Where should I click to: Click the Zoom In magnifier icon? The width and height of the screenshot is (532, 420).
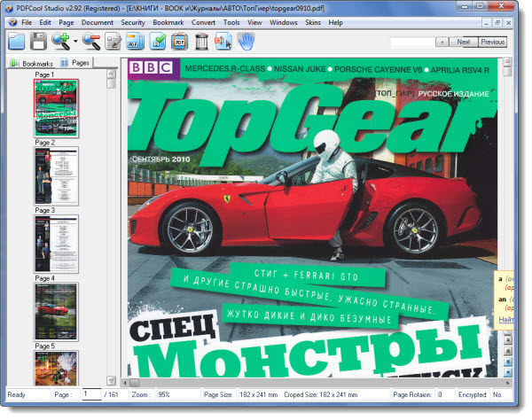(x=61, y=41)
